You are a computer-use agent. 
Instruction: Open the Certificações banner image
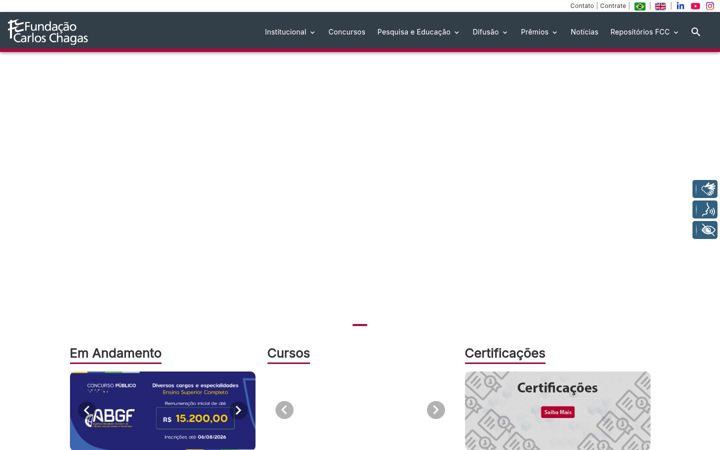pos(557,410)
